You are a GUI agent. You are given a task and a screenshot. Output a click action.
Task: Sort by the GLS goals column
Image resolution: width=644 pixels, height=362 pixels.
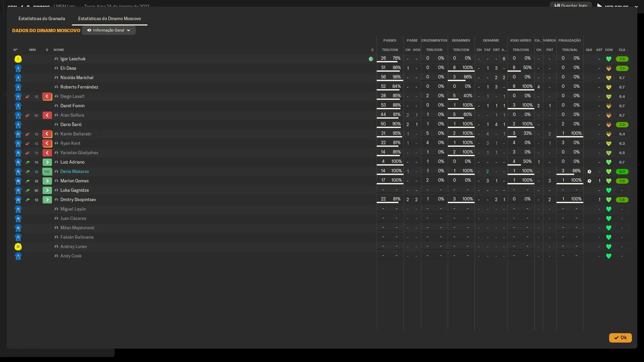pyautogui.click(x=589, y=50)
